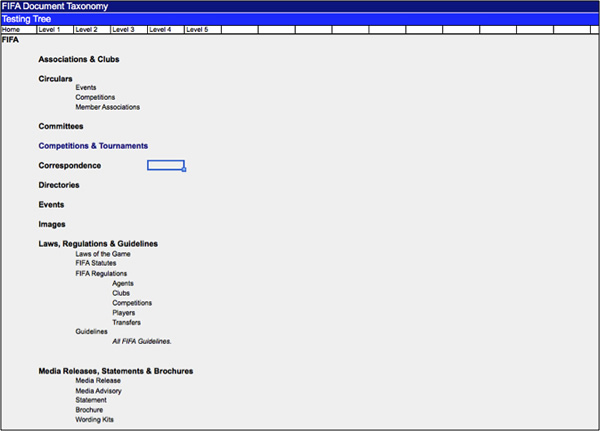Screen dimensions: 600x431
Task: Select the Committees category
Action: click(x=61, y=126)
